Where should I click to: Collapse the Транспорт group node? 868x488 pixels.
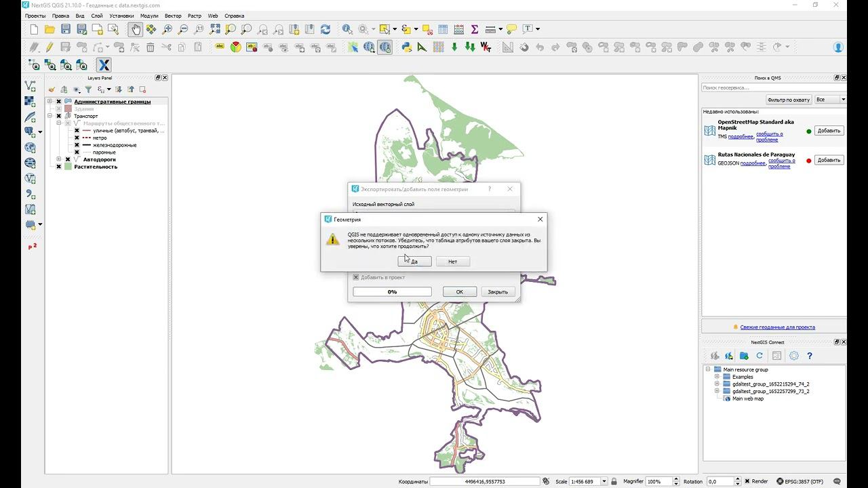(50, 116)
